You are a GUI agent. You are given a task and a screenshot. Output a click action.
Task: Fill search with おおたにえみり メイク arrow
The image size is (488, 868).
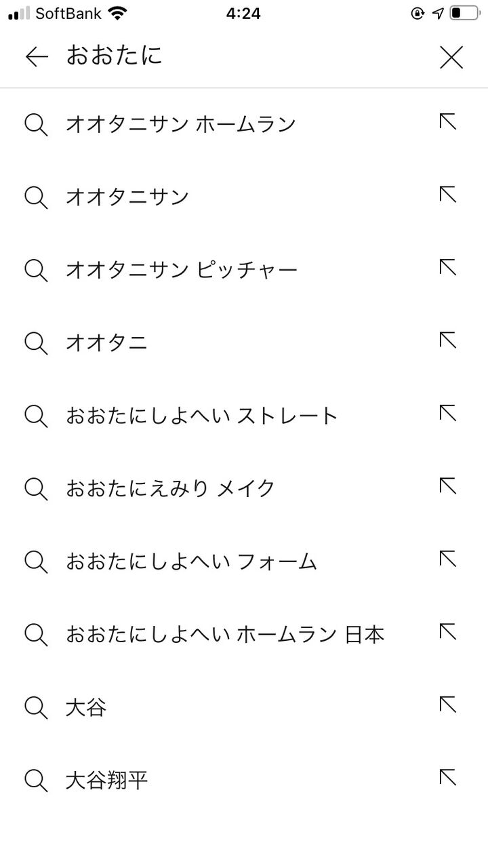point(447,486)
